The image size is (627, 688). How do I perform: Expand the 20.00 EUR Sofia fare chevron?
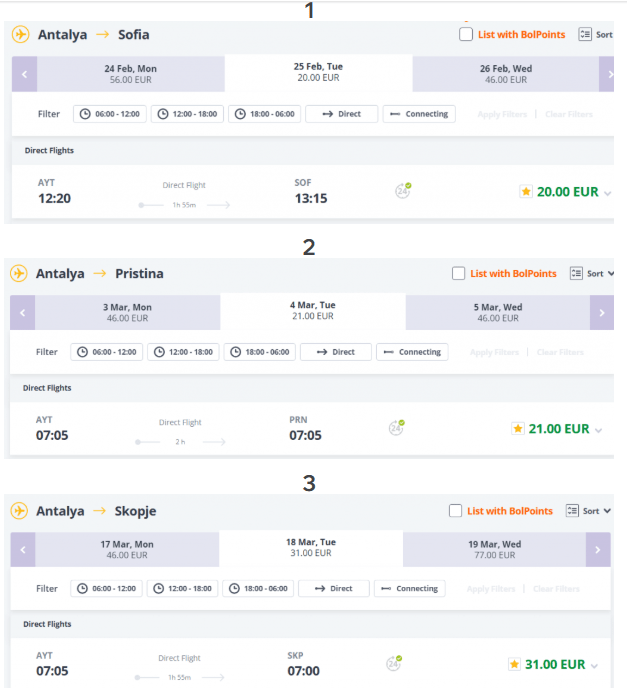point(608,193)
